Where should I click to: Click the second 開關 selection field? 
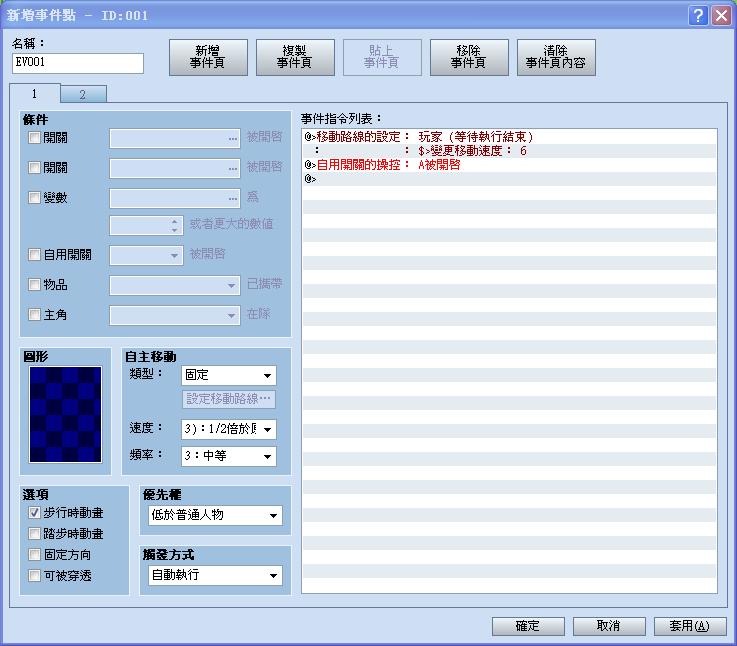175,168
